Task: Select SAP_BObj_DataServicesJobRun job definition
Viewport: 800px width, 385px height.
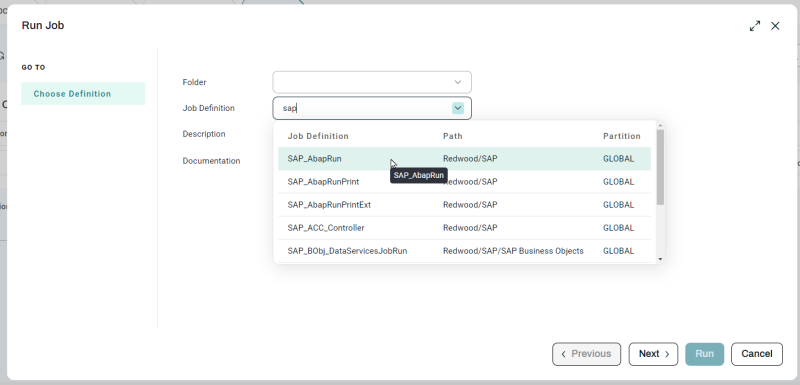Action: coord(464,251)
